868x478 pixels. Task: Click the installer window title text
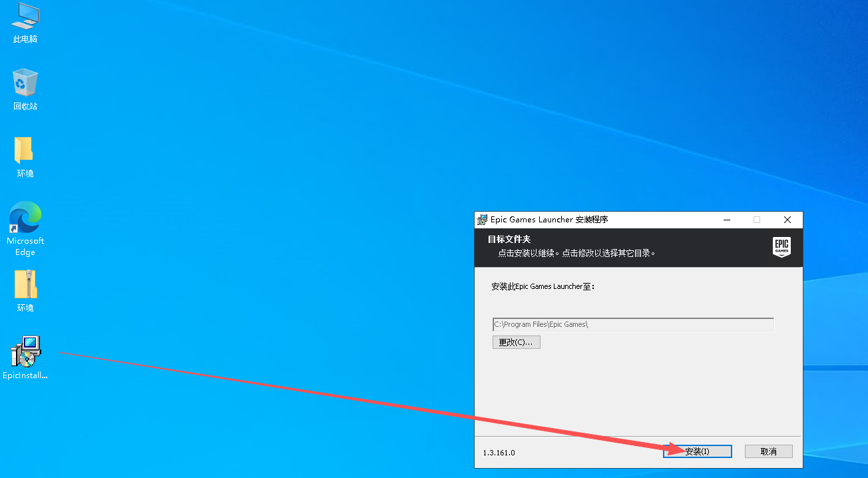[x=549, y=220]
